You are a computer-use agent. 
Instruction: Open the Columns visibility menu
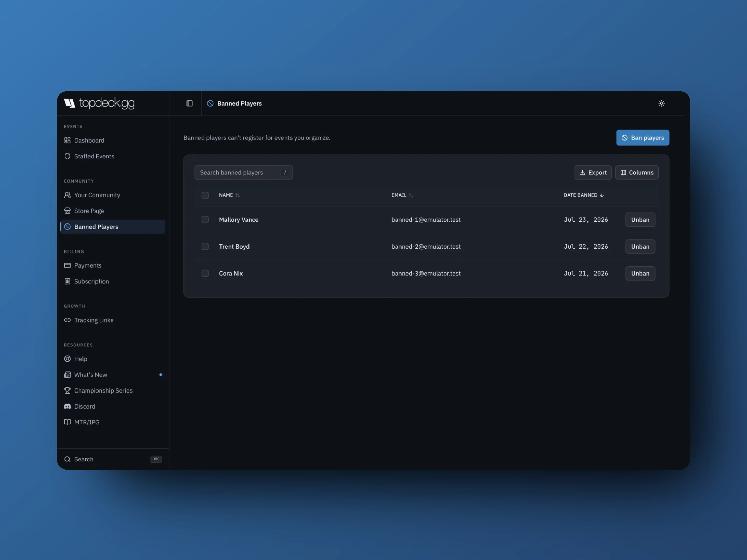point(637,172)
